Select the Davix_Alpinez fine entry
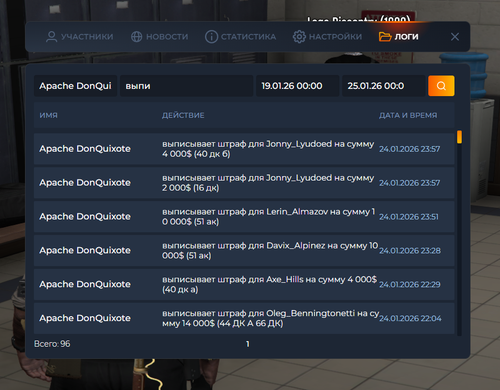This screenshot has height=390, width=500. tap(244, 250)
